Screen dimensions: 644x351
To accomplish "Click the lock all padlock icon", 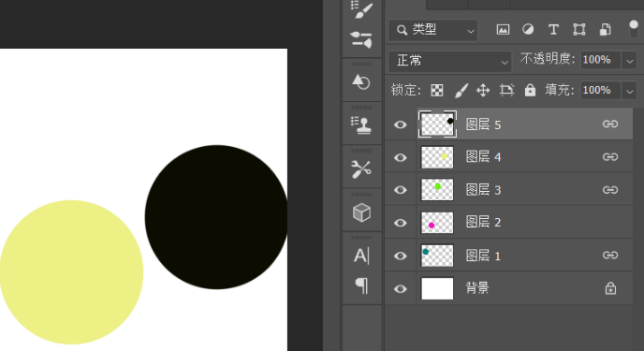I will pyautogui.click(x=530, y=90).
